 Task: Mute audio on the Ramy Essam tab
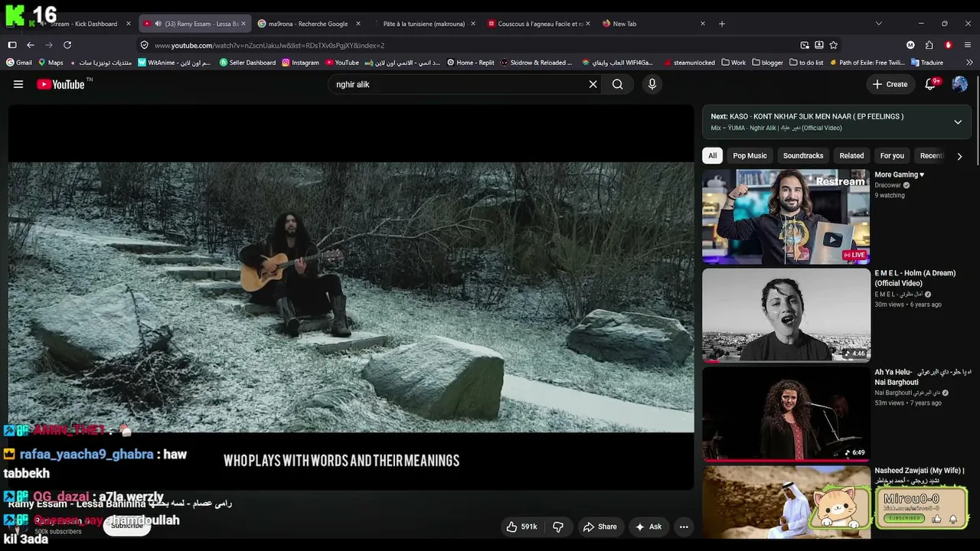pyautogui.click(x=158, y=24)
